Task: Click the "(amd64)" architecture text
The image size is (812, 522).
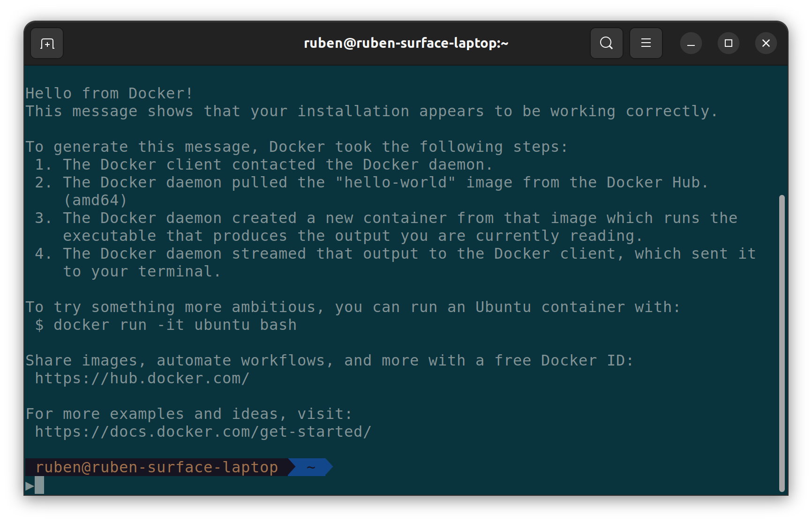Action: click(x=95, y=200)
